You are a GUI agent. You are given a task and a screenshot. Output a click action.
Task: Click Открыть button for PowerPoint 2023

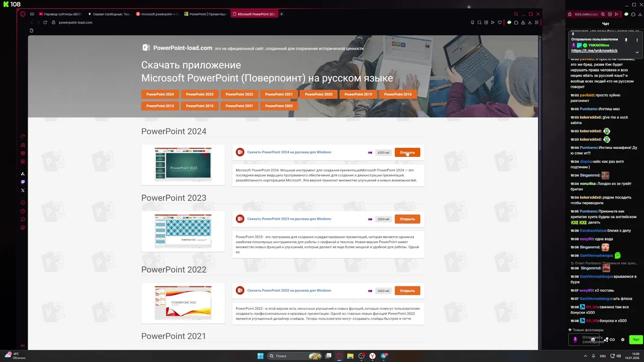(407, 219)
